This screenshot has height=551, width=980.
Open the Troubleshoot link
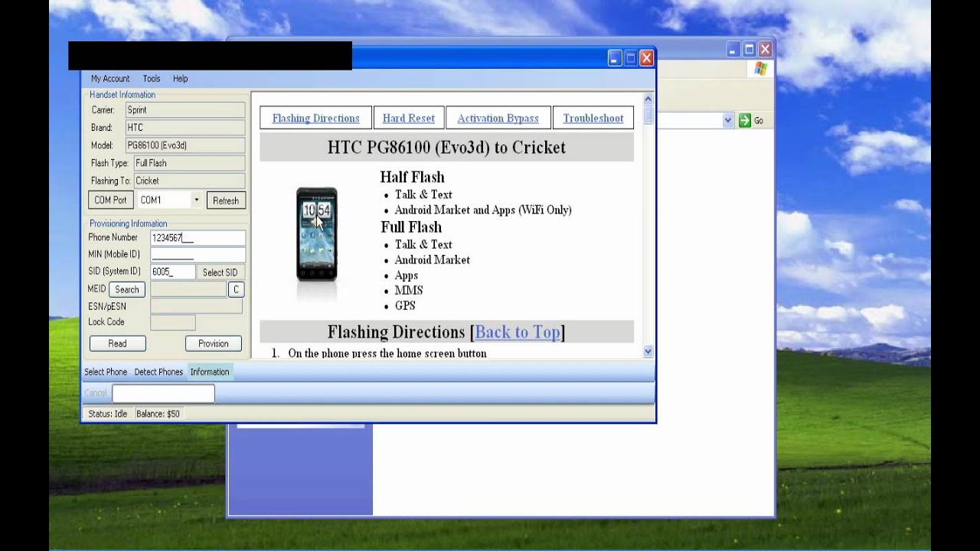(x=593, y=119)
